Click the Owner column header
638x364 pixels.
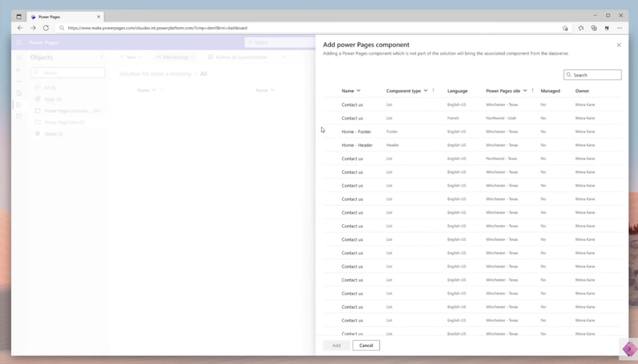[582, 91]
